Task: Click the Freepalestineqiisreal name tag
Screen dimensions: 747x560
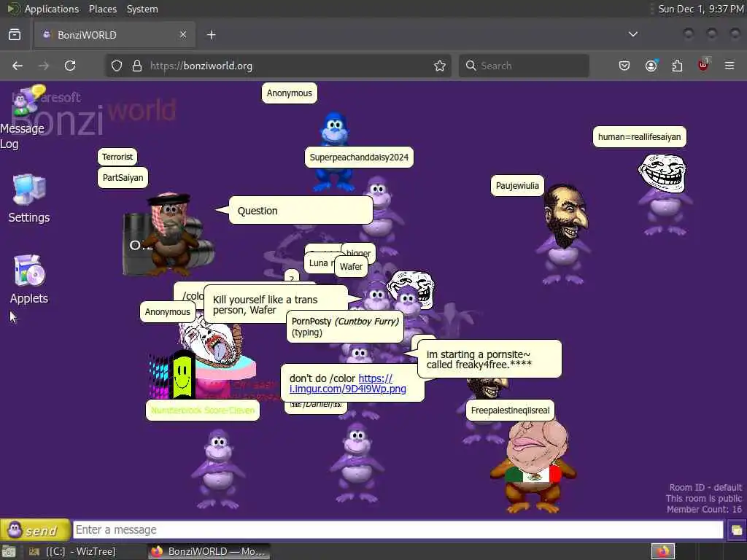Action: pos(510,411)
